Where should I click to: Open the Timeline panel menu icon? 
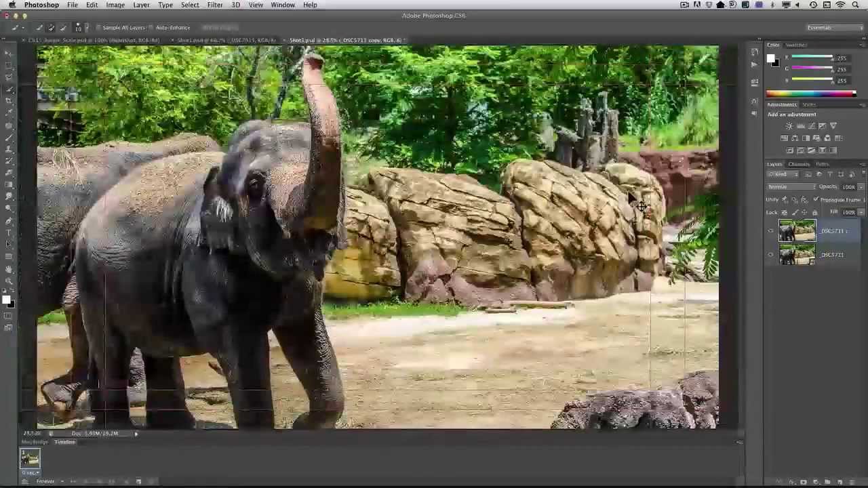[x=739, y=442]
